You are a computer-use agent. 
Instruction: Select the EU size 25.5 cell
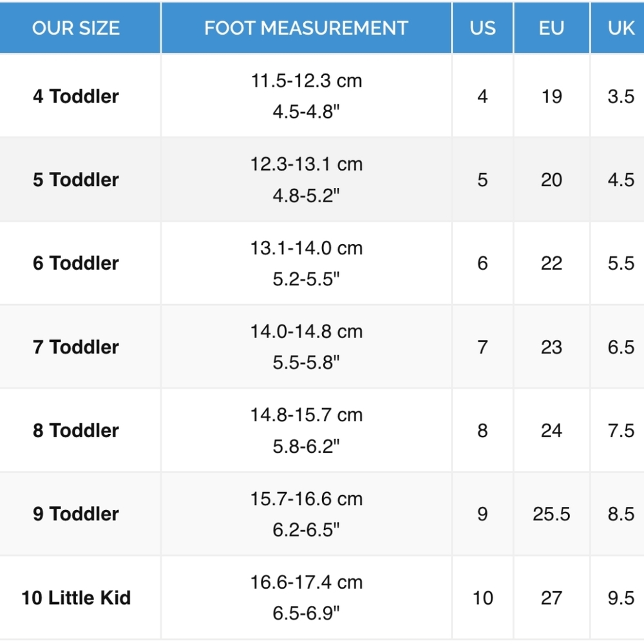[552, 514]
